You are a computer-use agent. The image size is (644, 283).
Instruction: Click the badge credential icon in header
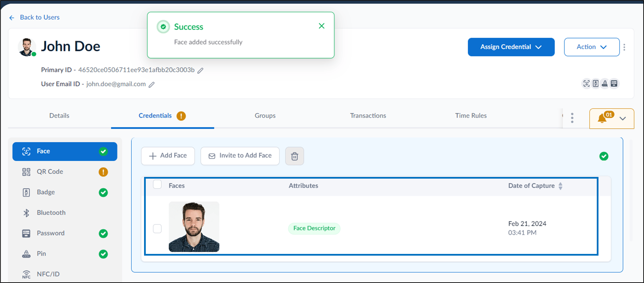596,83
